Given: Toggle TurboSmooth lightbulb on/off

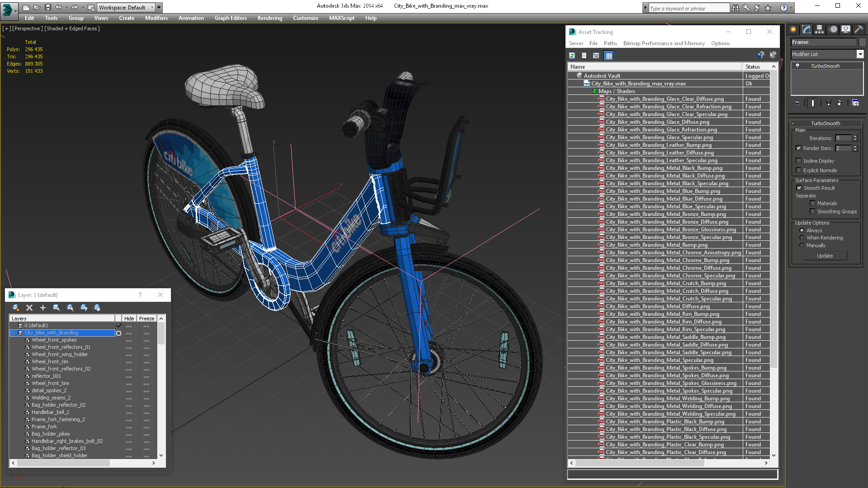Looking at the screenshot, I should tap(797, 66).
